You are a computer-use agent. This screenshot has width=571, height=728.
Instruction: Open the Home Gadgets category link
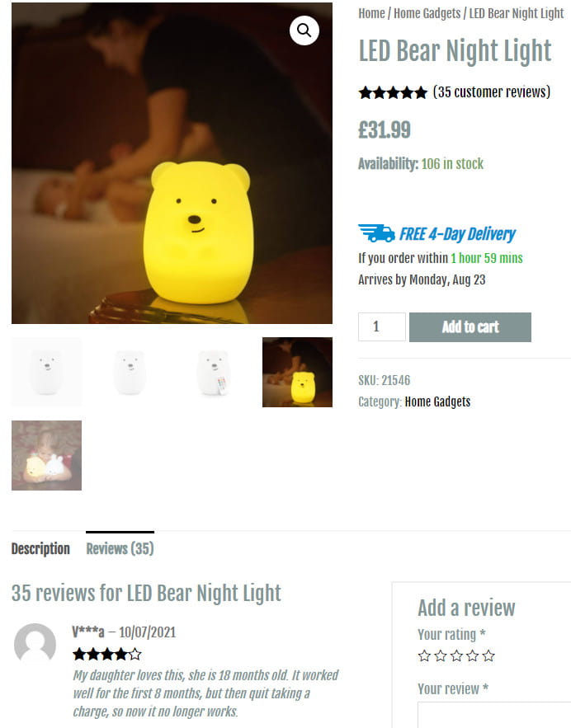(x=437, y=402)
